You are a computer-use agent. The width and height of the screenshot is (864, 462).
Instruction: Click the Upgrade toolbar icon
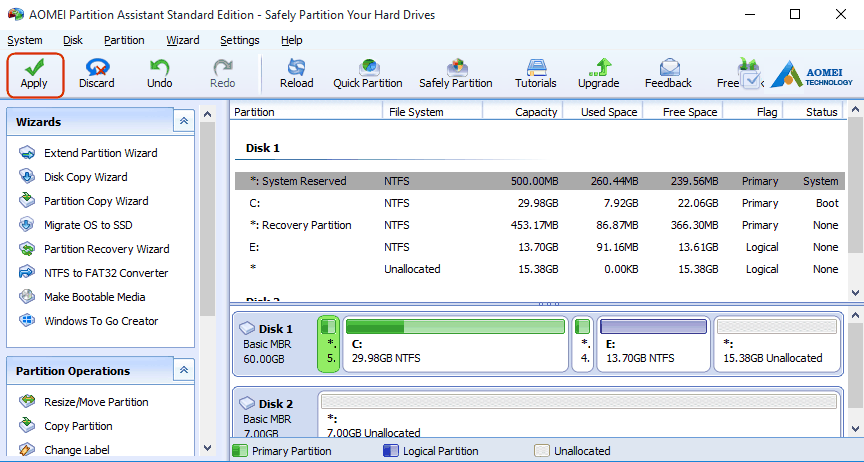click(598, 75)
